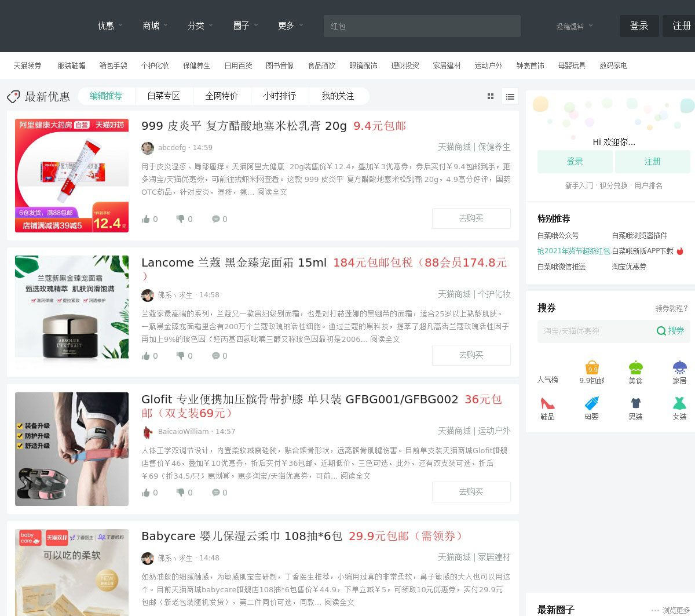Open the 投稿爆料 dropdown
This screenshot has width=695, height=616.
click(x=575, y=26)
